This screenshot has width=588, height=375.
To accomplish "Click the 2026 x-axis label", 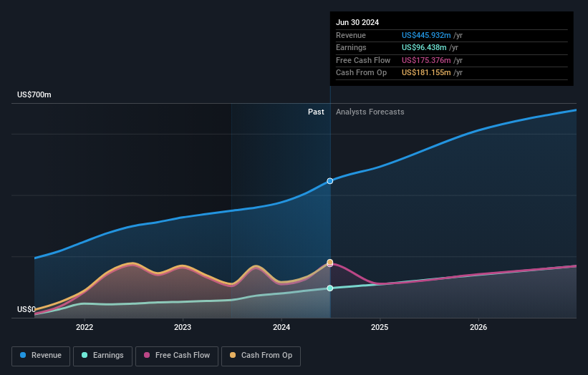I will (478, 327).
